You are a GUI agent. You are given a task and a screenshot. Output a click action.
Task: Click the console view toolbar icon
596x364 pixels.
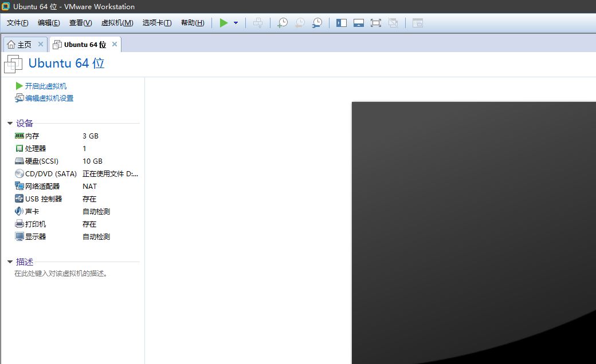pos(417,23)
